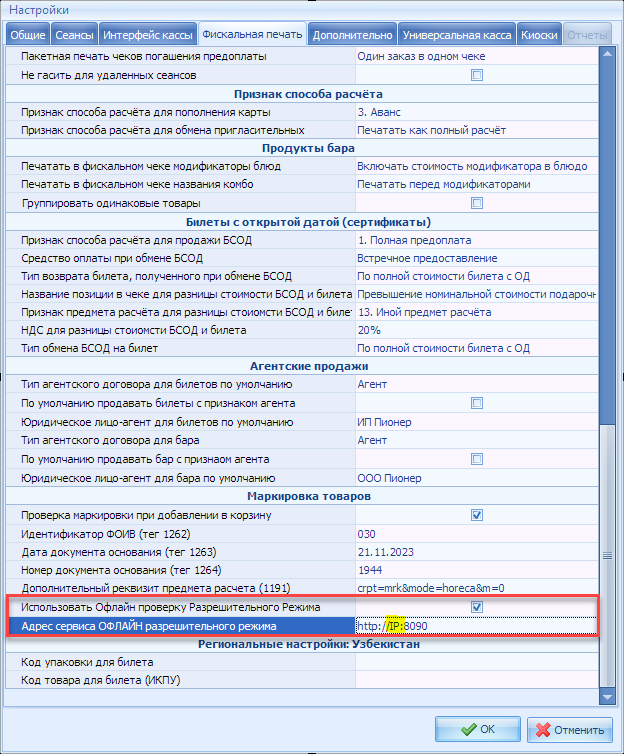
Task: Open the Печатать перед модификаторами value
Action: point(476,184)
